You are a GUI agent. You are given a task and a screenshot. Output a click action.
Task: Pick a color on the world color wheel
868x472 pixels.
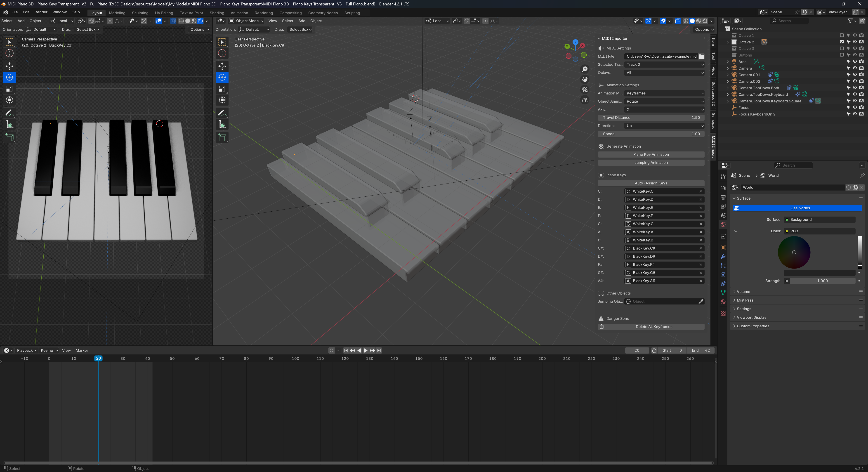tap(794, 252)
